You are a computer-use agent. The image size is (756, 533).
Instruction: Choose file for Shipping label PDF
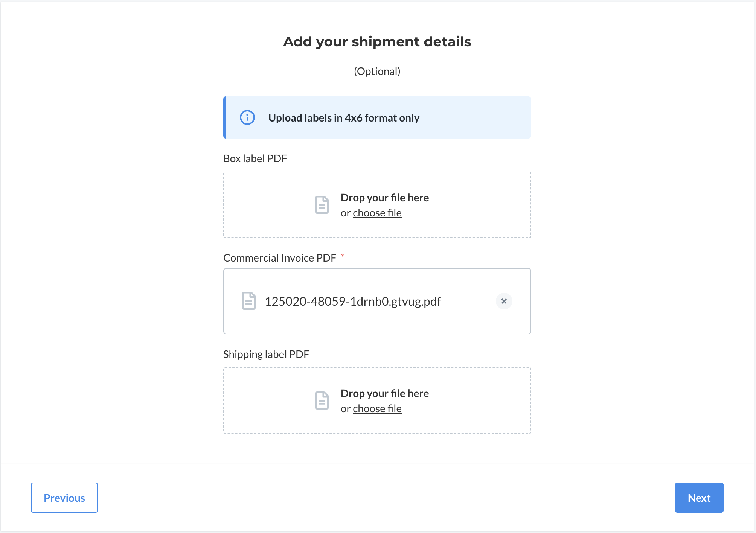[377, 409]
